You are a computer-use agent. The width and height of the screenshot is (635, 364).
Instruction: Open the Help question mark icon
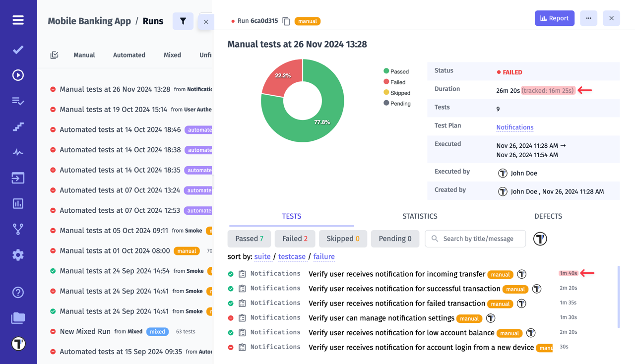click(x=18, y=292)
